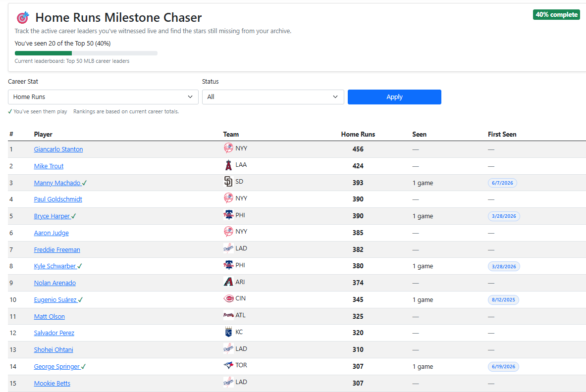Click the First Seen column header
Viewport: 586px width, 392px height.
(x=502, y=135)
